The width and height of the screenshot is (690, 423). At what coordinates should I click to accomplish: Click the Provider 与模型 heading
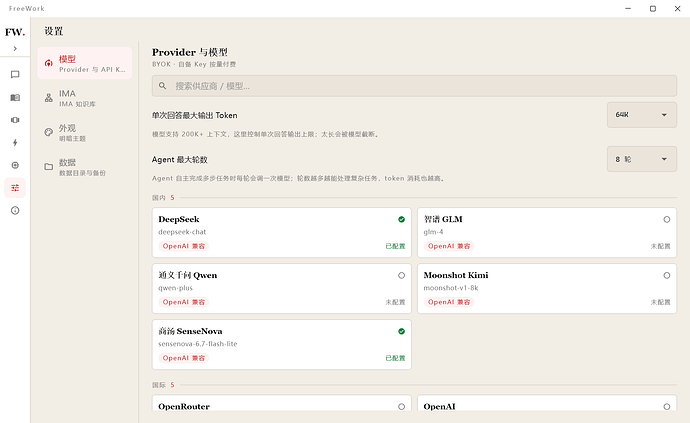pos(190,52)
